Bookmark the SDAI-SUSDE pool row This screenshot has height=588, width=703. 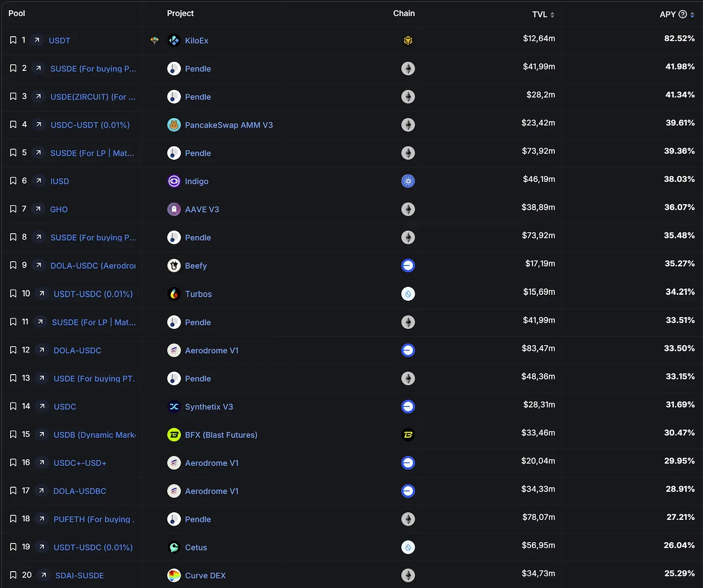(x=13, y=575)
